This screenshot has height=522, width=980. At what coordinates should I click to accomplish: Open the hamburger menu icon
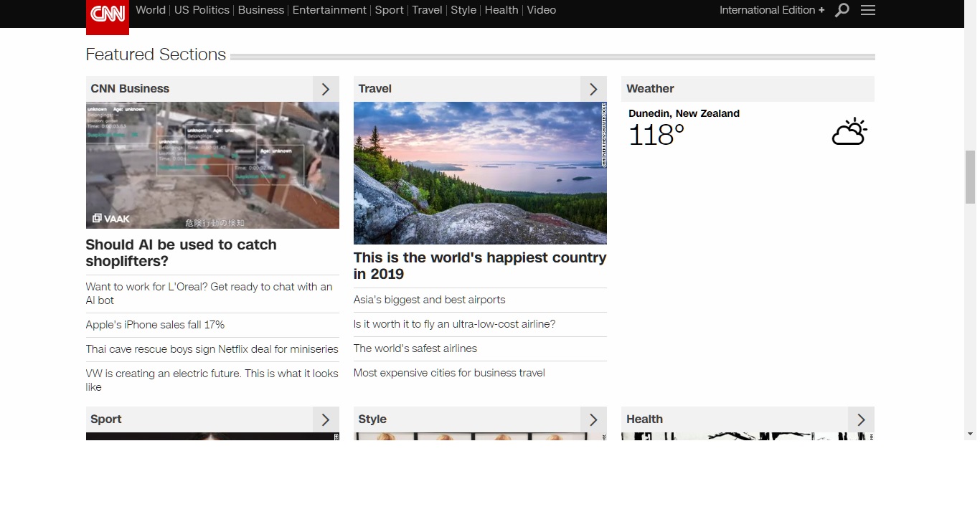(868, 10)
